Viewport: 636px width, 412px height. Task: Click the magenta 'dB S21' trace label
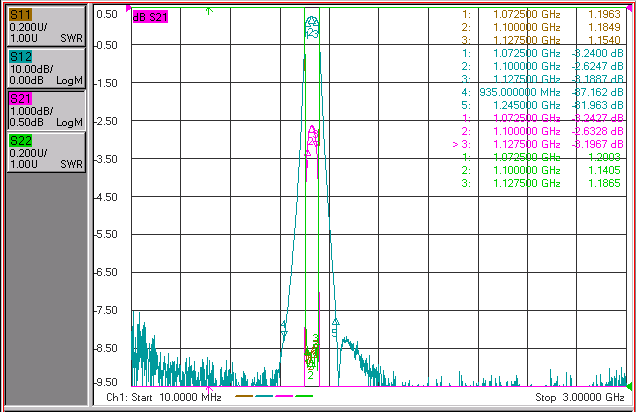(150, 17)
